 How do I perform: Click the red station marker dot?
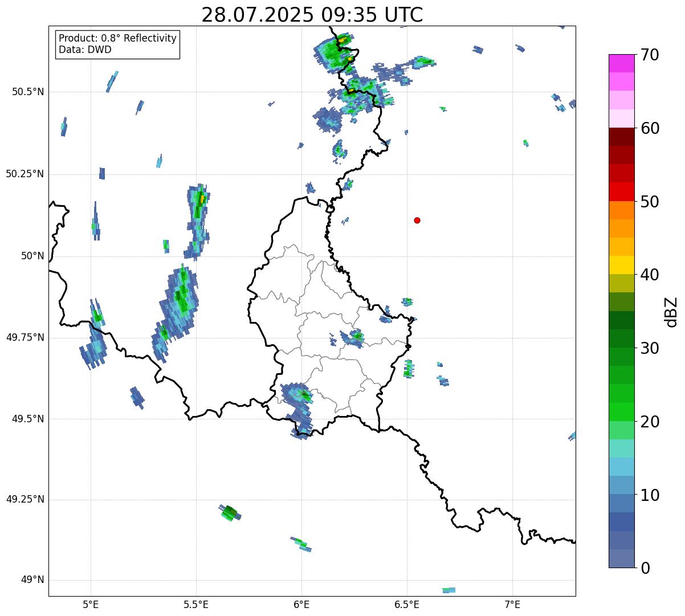[417, 220]
